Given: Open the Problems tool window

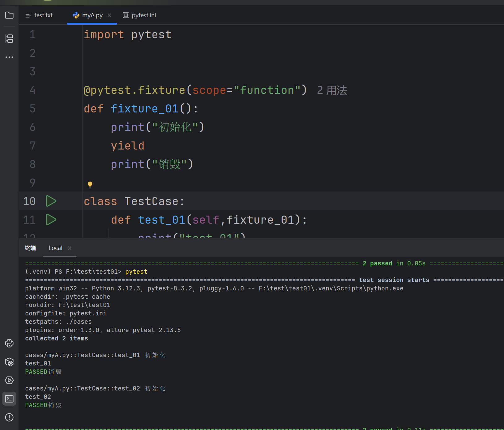Looking at the screenshot, I should click(9, 417).
